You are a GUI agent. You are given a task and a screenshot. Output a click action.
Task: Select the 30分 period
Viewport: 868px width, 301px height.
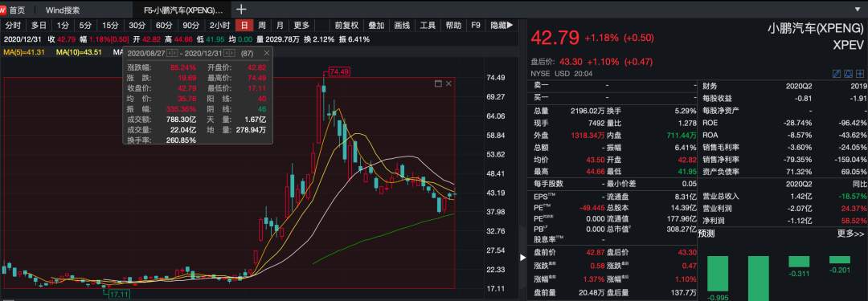click(137, 26)
